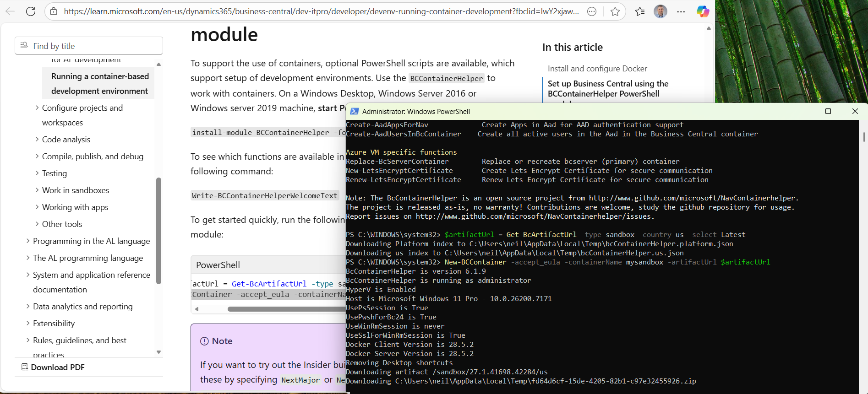Click Docker Client Version is 28.5.2 line
Screen dimensions: 868x394
[x=409, y=345]
